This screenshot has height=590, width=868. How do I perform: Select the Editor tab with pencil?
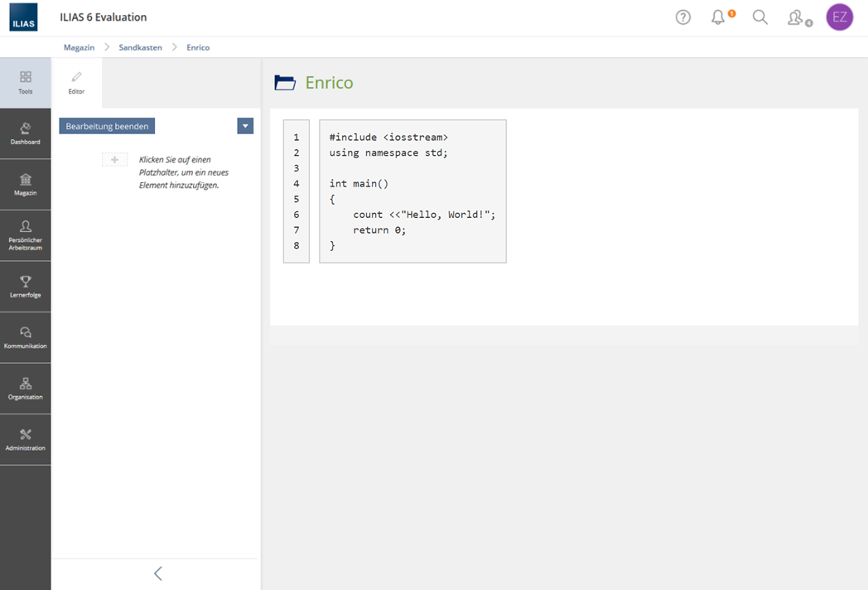(76, 83)
